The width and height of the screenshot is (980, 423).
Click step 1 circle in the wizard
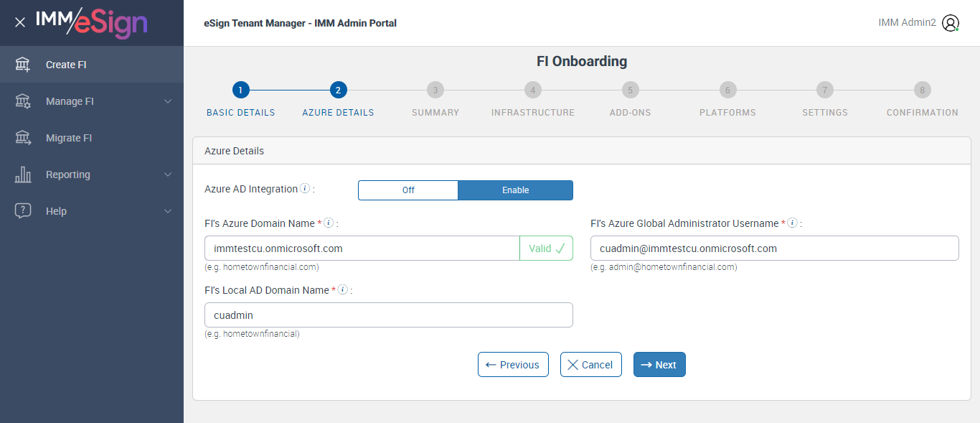(x=241, y=90)
